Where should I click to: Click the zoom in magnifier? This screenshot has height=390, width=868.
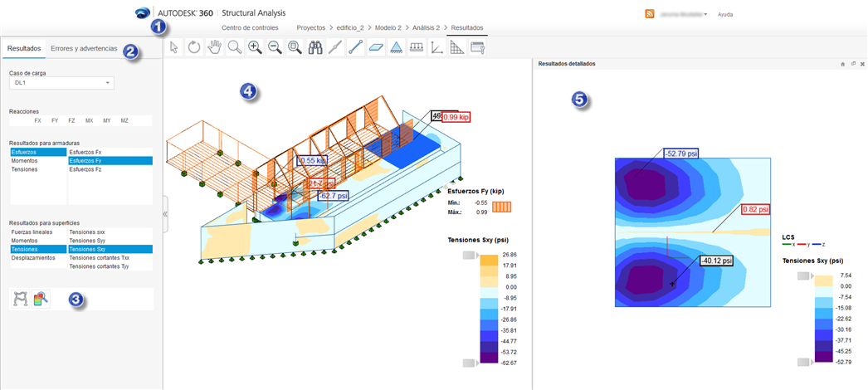tap(255, 48)
